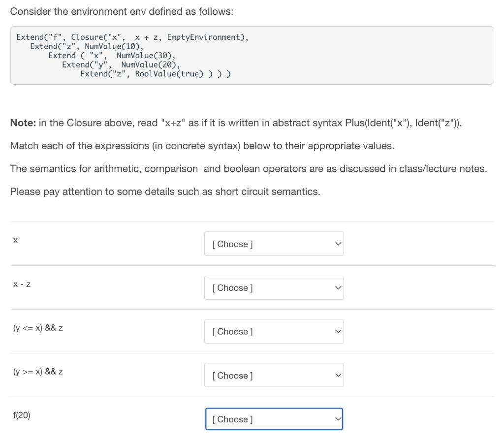Click the environment code block

(252, 55)
